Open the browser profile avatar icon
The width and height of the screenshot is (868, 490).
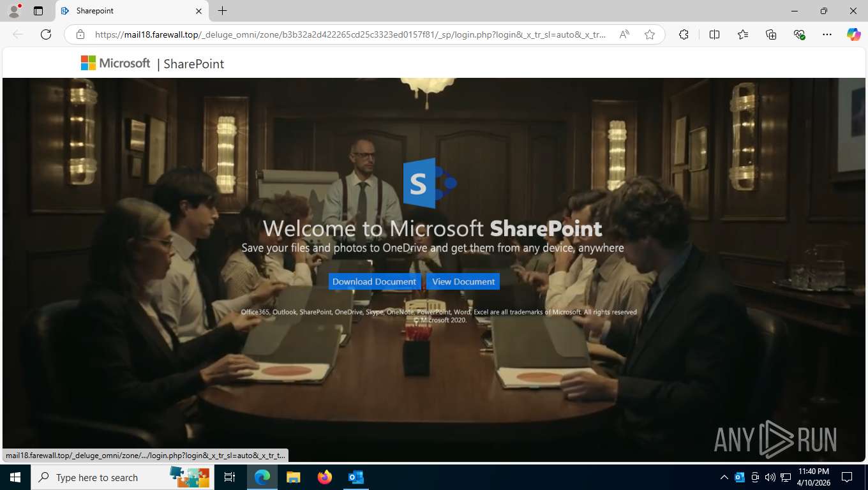pos(14,11)
